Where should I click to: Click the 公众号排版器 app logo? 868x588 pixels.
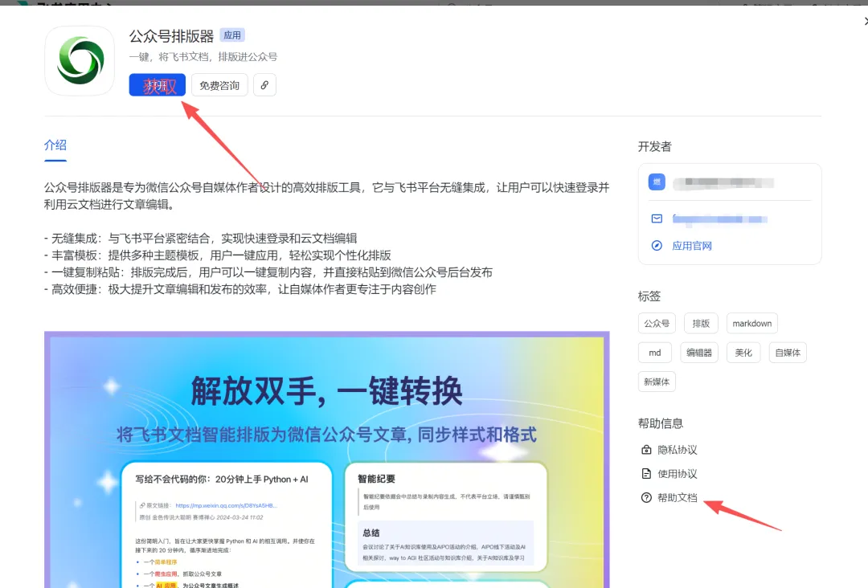[80, 61]
